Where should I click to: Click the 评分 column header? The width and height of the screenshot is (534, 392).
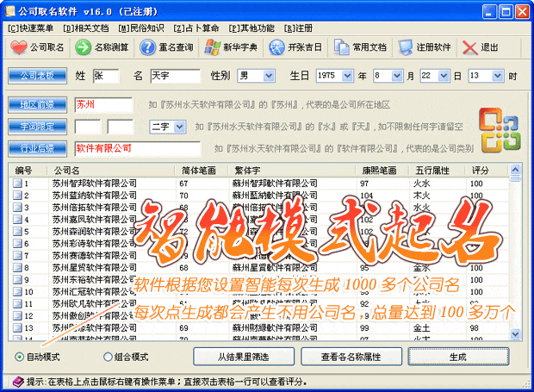pos(487,171)
